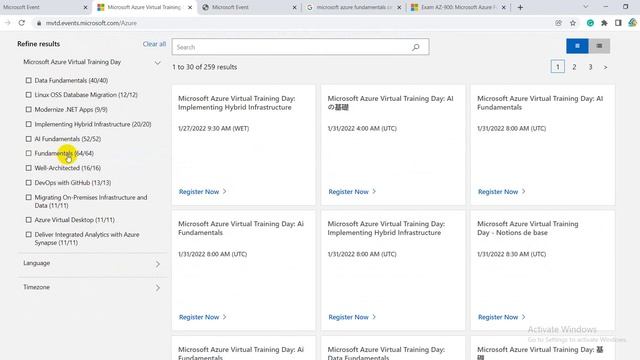Switch to list view icon
Image resolution: width=640 pixels, height=360 pixels.
(x=599, y=46)
